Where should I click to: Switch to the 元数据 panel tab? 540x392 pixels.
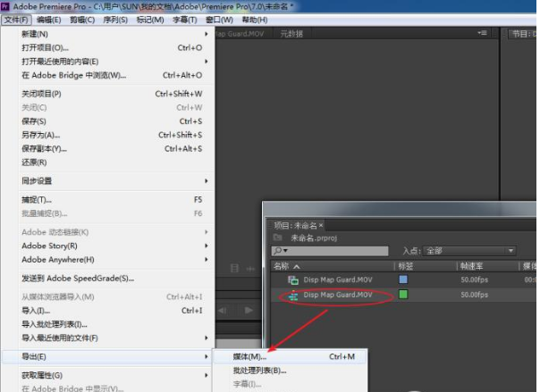[291, 34]
